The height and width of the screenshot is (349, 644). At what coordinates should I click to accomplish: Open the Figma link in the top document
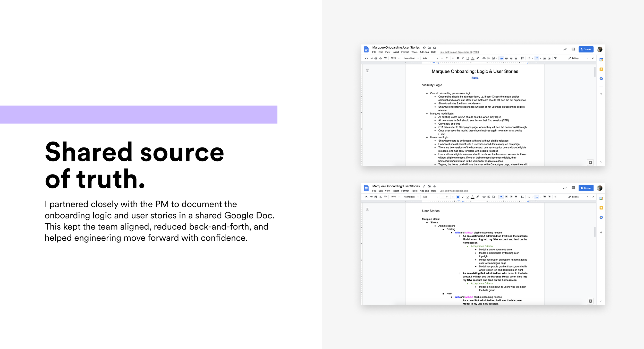[x=475, y=78]
